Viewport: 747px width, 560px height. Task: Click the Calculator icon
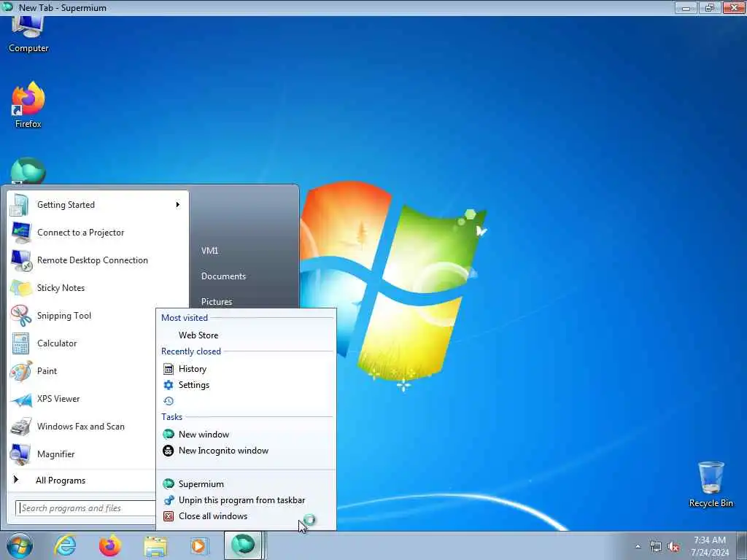[x=20, y=343]
